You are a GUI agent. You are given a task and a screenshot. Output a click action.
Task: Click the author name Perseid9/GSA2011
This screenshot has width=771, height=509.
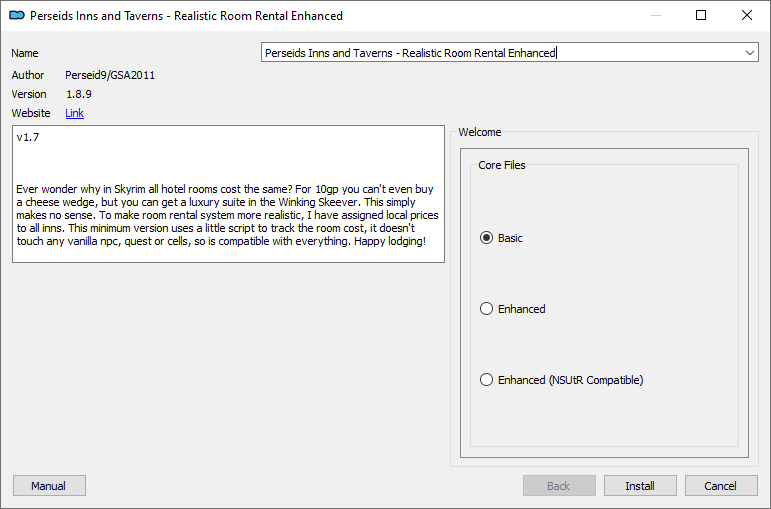110,75
